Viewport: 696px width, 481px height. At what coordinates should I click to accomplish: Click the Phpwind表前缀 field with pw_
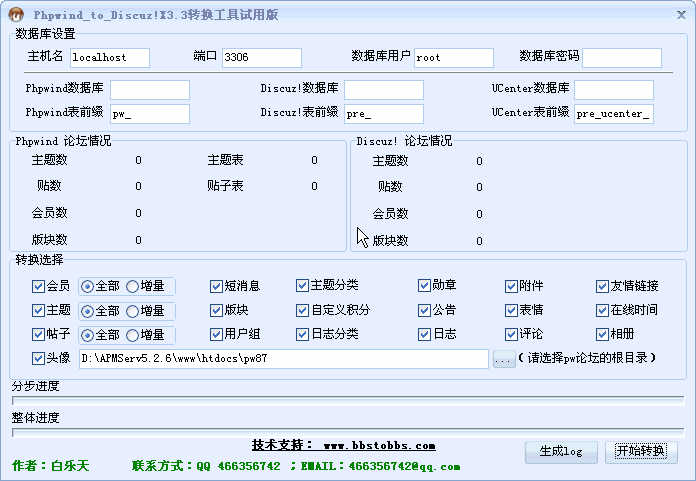[150, 114]
